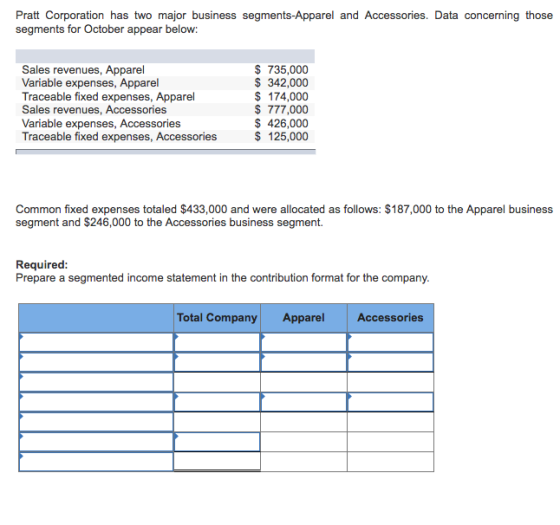This screenshot has height=525, width=560.
Task: Select second row Accessories input cell
Action: coord(390,362)
